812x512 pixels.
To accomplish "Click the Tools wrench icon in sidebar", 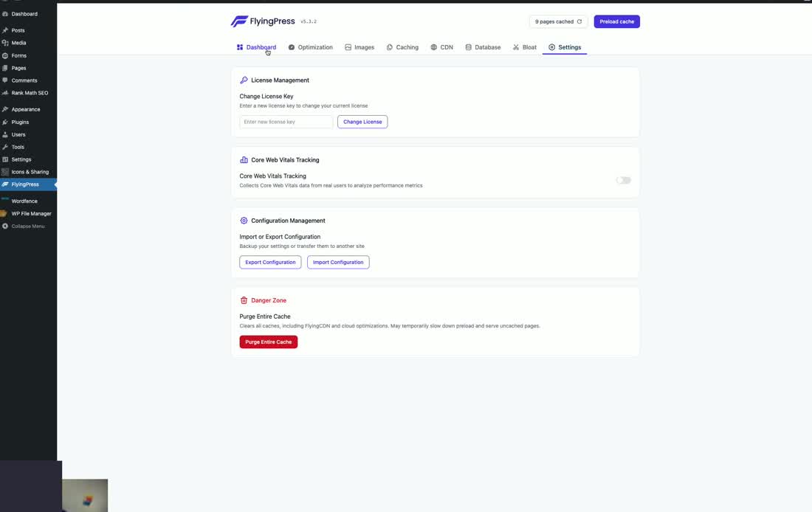I will coord(5,147).
